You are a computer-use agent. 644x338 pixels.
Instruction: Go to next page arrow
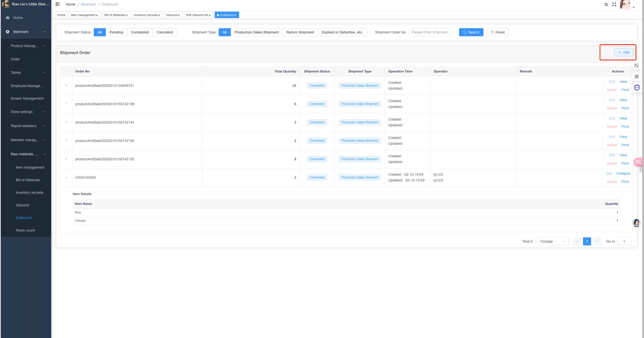[x=597, y=241]
